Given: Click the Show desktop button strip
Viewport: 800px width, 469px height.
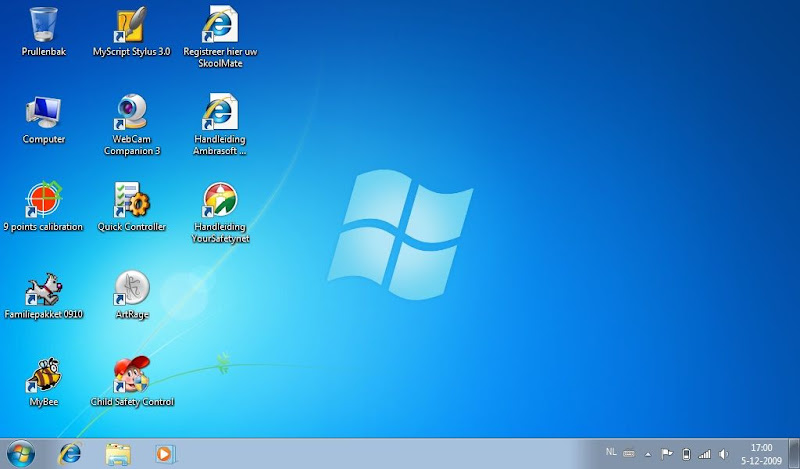Looking at the screenshot, I should click(x=794, y=454).
